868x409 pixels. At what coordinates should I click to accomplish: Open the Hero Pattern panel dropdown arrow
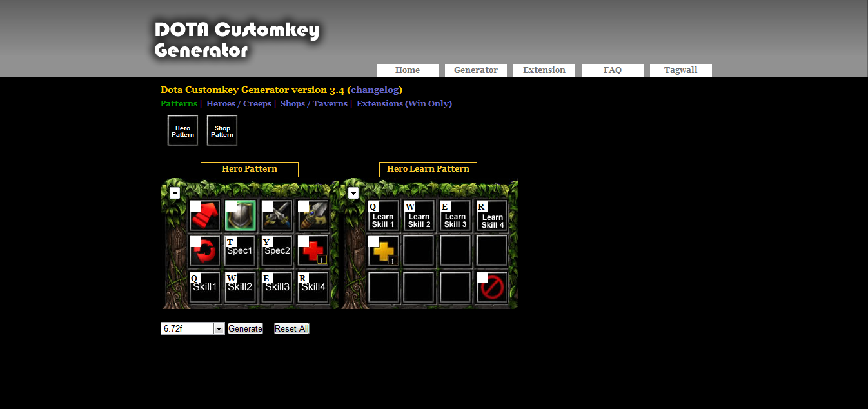[x=175, y=193]
